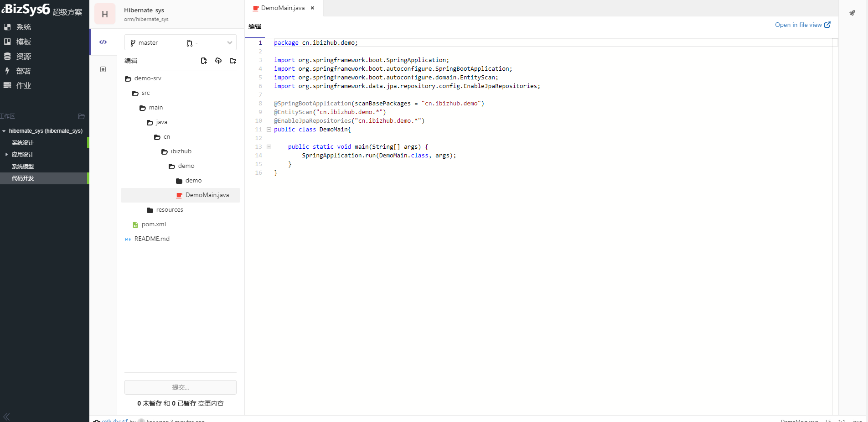Image resolution: width=868 pixels, height=422 pixels.
Task: Click the SpringApplication.run code line
Action: [379, 156]
